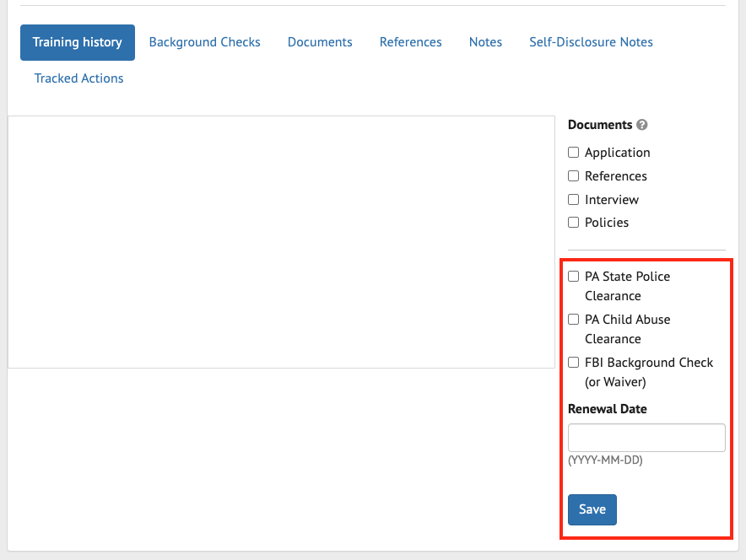The width and height of the screenshot is (746, 560).
Task: Mark the Policies checkbox
Action: coord(574,223)
